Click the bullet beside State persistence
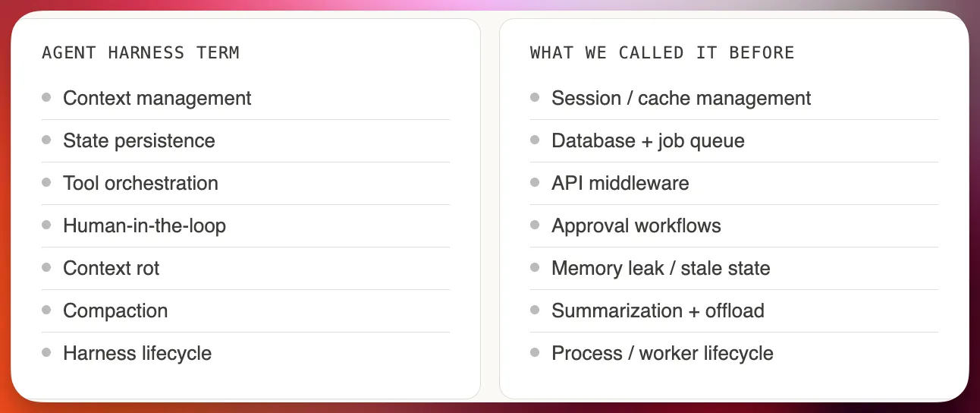 click(x=46, y=140)
